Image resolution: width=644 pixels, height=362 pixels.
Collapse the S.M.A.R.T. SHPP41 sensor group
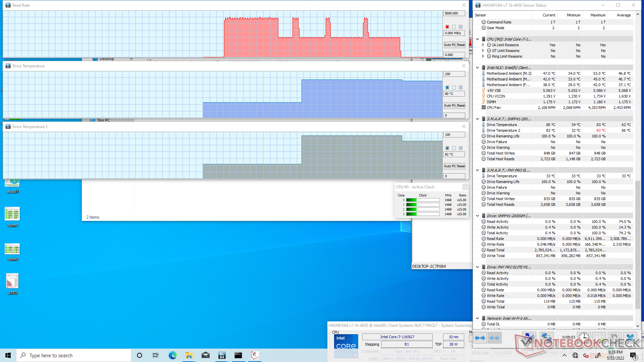click(x=477, y=119)
